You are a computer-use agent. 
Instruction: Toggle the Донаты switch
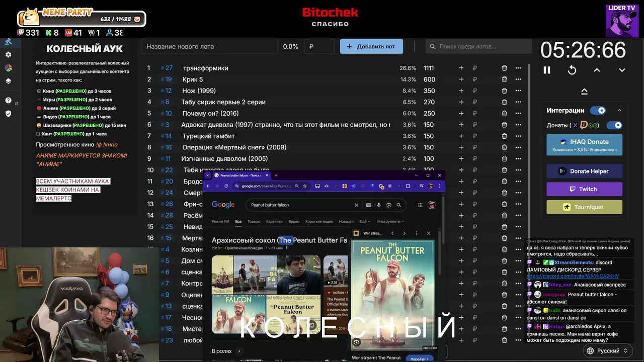614,125
